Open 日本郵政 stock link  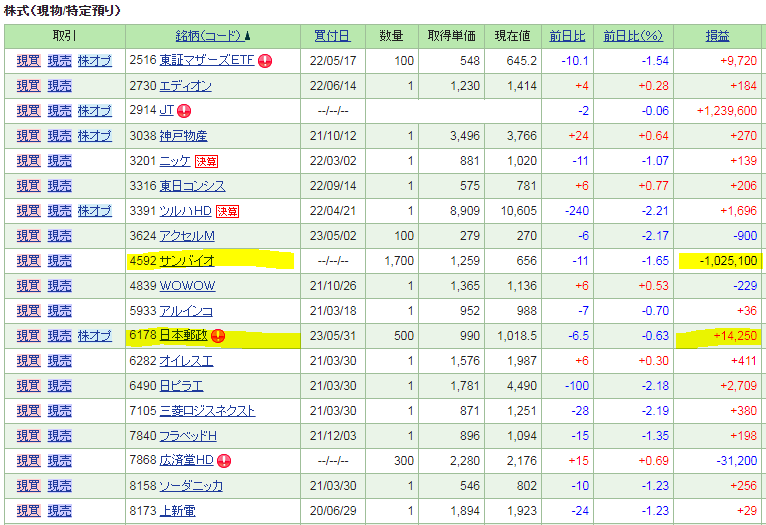click(184, 336)
